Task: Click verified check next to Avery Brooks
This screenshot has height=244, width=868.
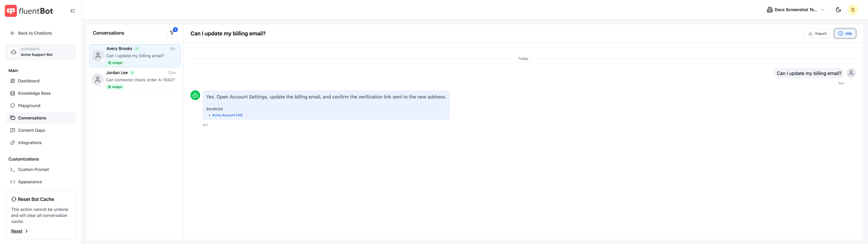Action: click(x=137, y=48)
